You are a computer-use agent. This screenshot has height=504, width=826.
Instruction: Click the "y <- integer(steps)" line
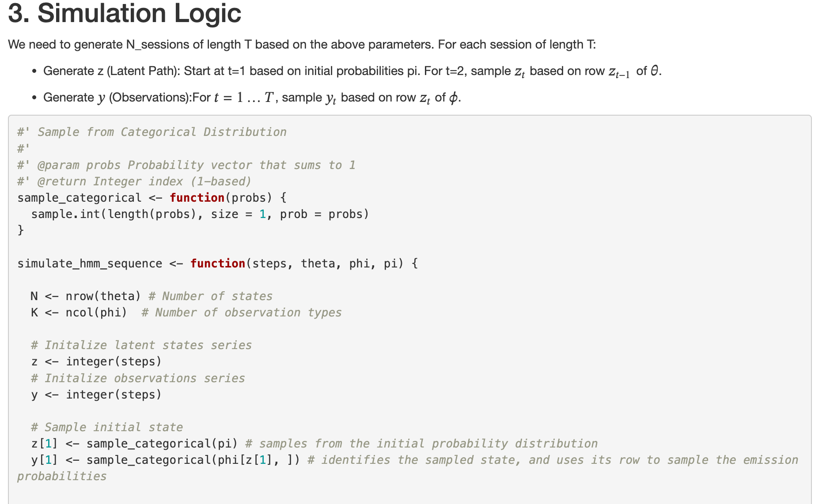tap(96, 395)
